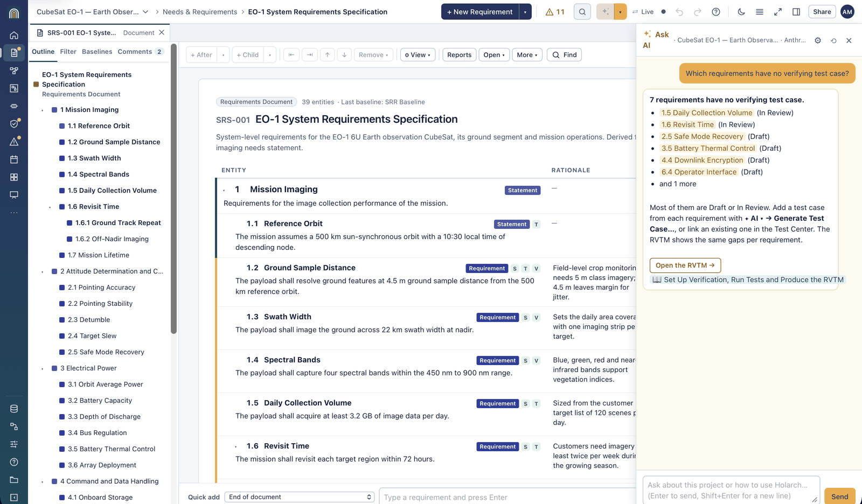Click the Share button
The height and width of the screenshot is (504, 862).
(822, 12)
